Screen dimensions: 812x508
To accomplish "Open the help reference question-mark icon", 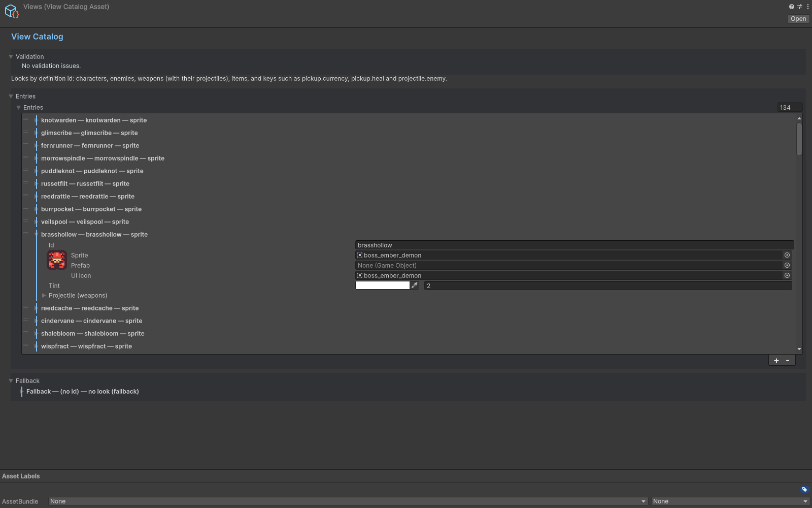I will click(791, 7).
